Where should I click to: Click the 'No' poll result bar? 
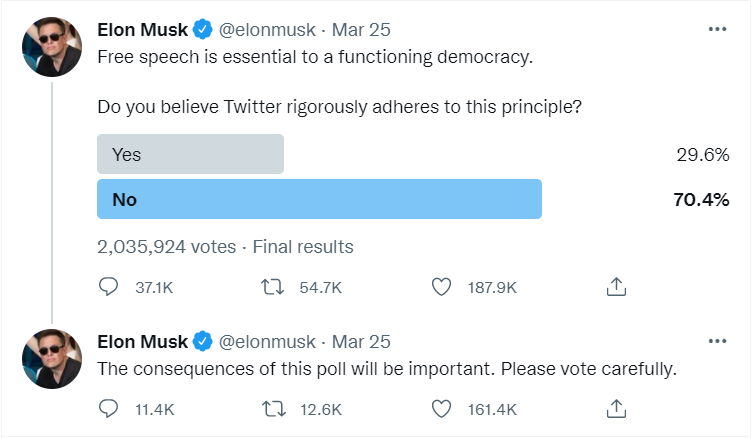(x=319, y=199)
